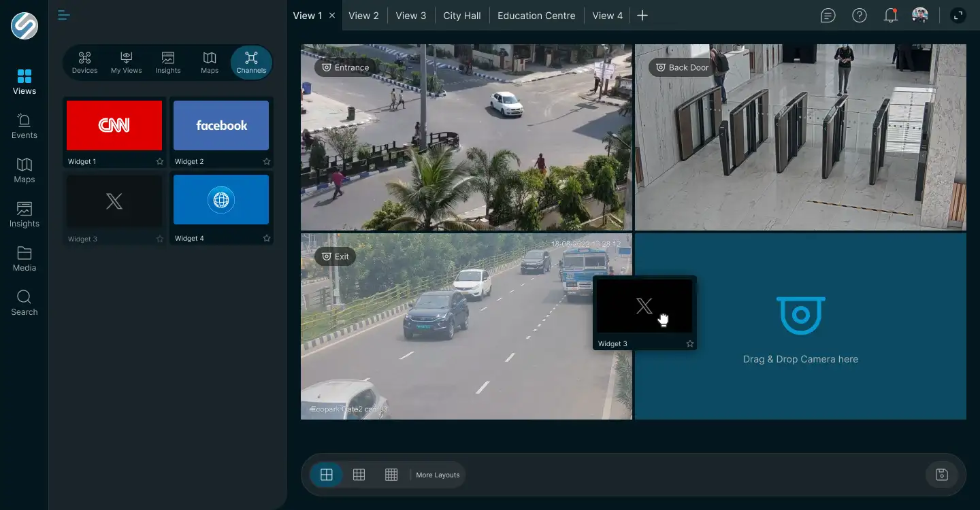Viewport: 980px width, 510px height.
Task: Enter fullscreen mode from top-right icon
Action: point(958,16)
